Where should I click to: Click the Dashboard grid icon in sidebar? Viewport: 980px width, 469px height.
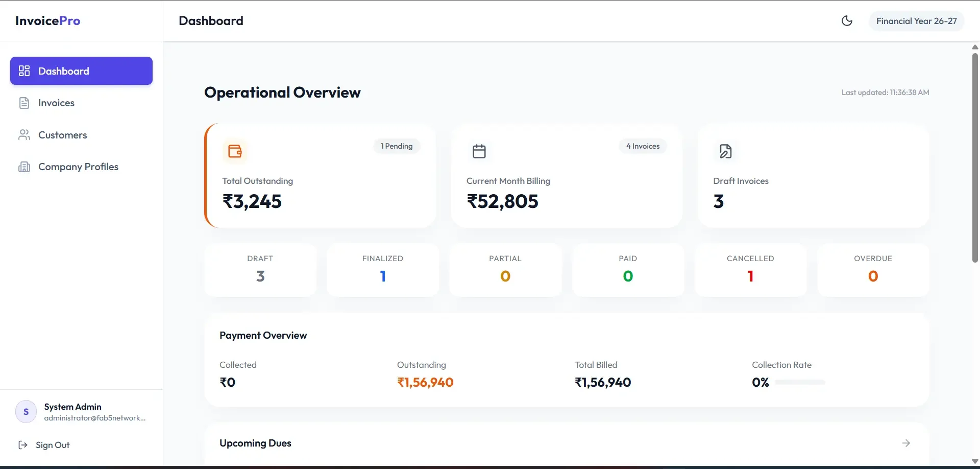pos(24,71)
